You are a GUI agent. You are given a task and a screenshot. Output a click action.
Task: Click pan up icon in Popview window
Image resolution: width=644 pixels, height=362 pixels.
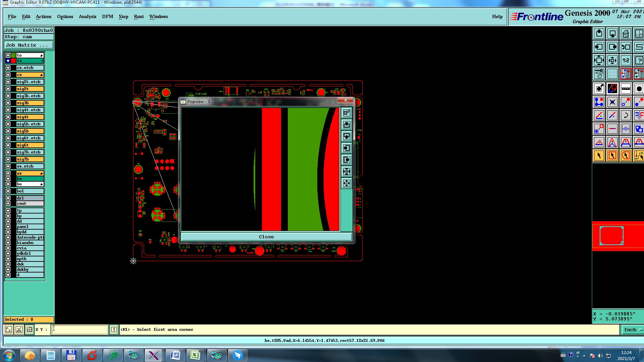(x=346, y=125)
